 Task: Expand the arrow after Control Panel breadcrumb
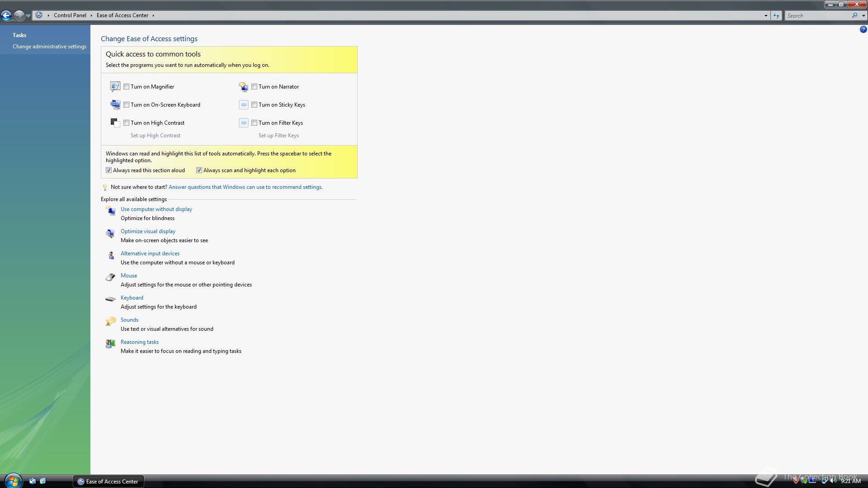(x=91, y=15)
